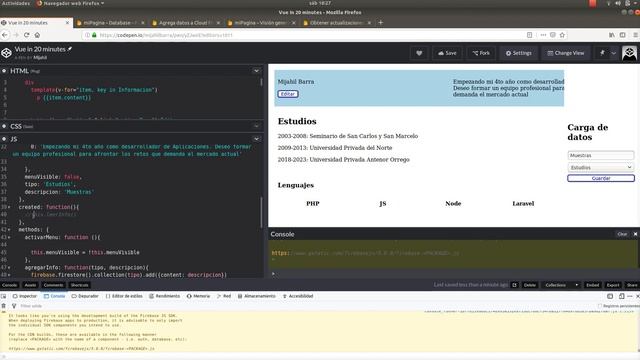Click the Pocket save icon
Viewport: 640px width, 360px height.
553,35
